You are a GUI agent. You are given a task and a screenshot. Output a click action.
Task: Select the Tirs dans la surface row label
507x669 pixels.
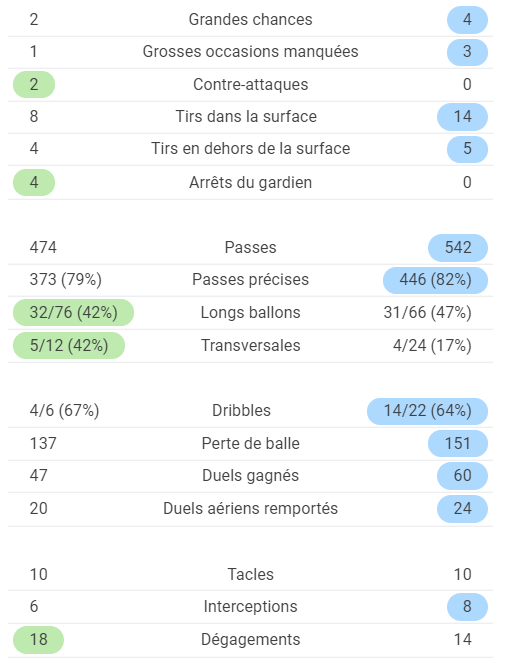coord(246,116)
